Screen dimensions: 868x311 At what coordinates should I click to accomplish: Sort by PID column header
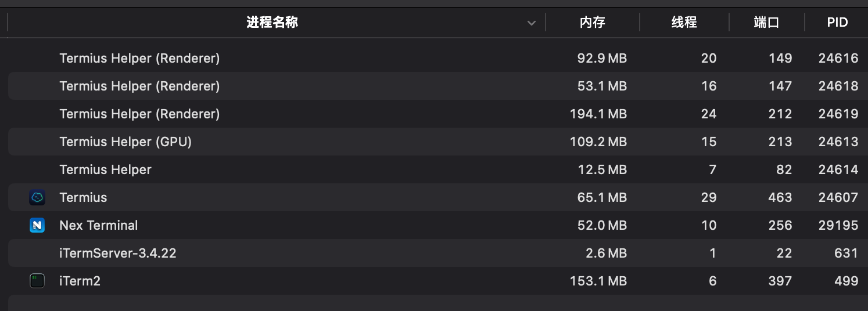pyautogui.click(x=837, y=23)
